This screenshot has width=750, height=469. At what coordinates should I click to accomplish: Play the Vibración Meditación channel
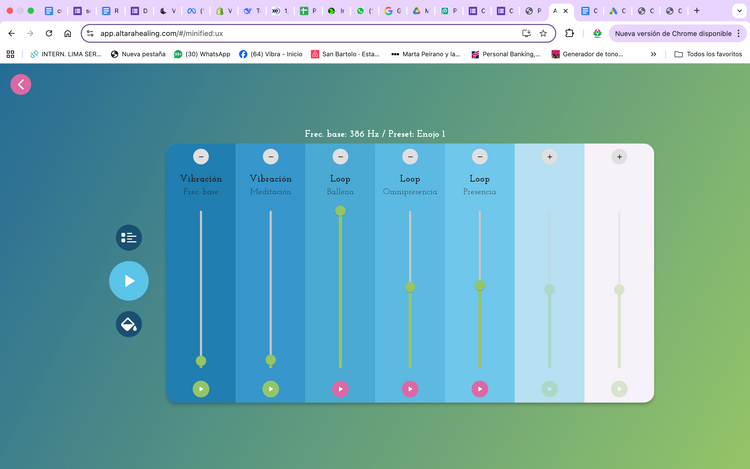[271, 389]
